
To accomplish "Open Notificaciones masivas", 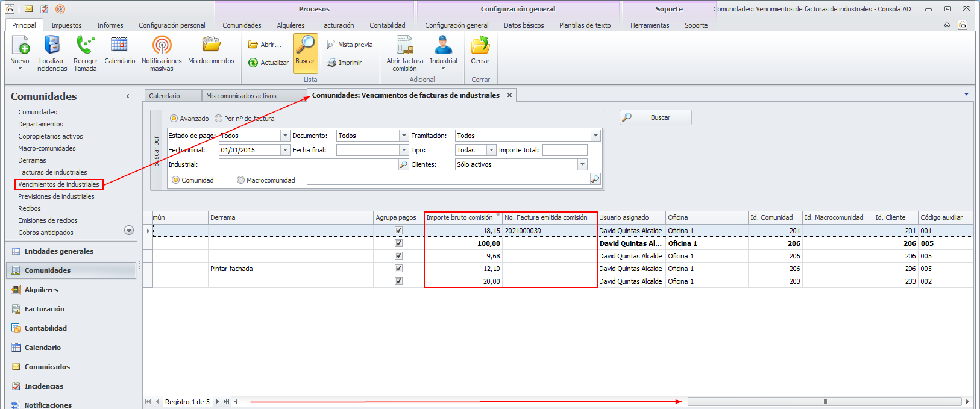I will coord(162,46).
